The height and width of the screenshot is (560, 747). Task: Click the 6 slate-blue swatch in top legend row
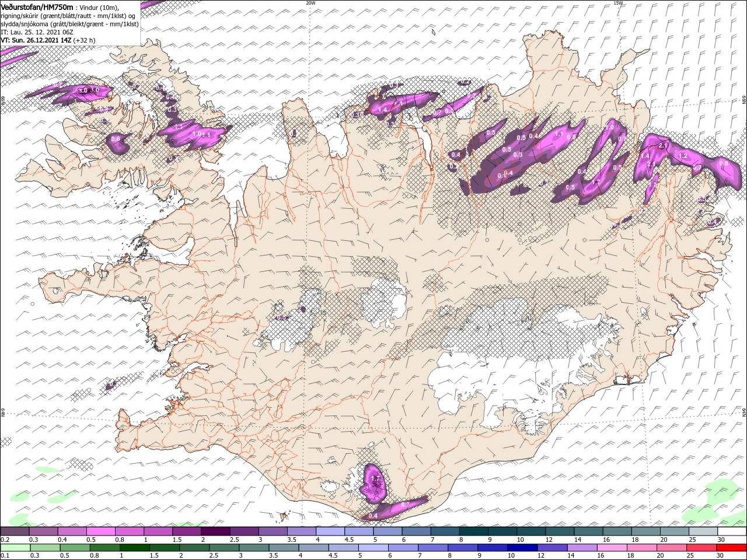tap(416, 531)
